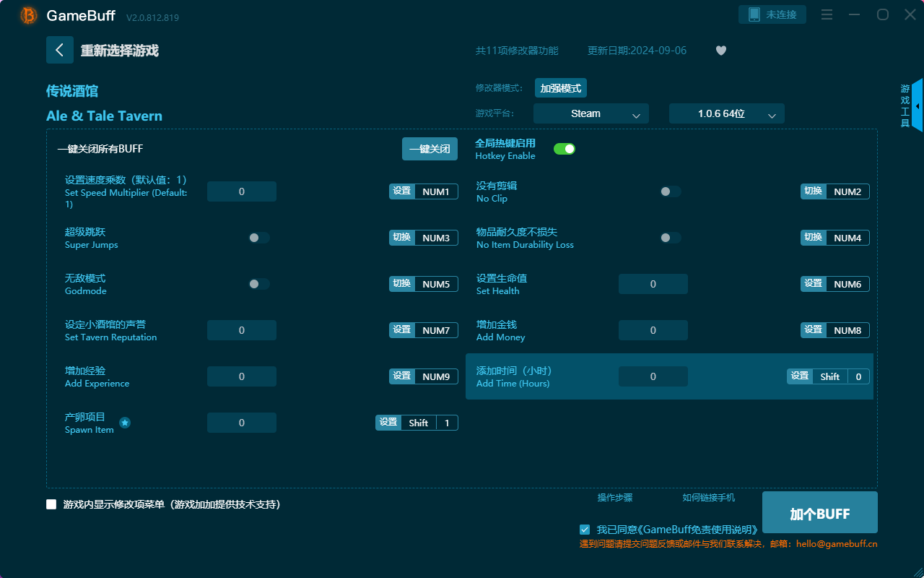
Task: Go back using the arrow button
Action: (x=60, y=50)
